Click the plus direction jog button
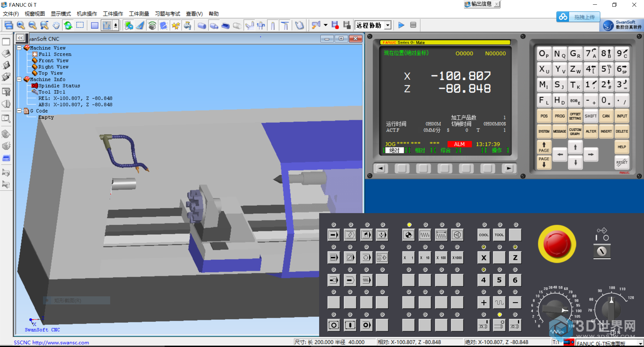 tap(484, 303)
